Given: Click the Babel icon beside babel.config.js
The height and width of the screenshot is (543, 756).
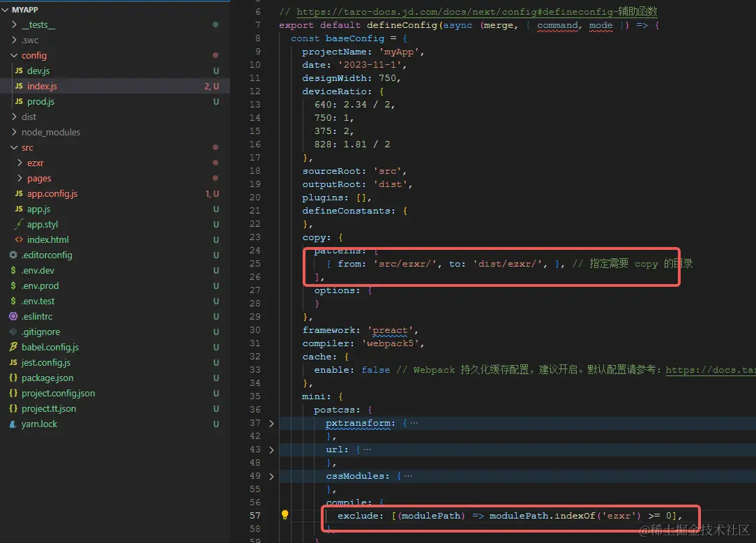Looking at the screenshot, I should tap(13, 347).
